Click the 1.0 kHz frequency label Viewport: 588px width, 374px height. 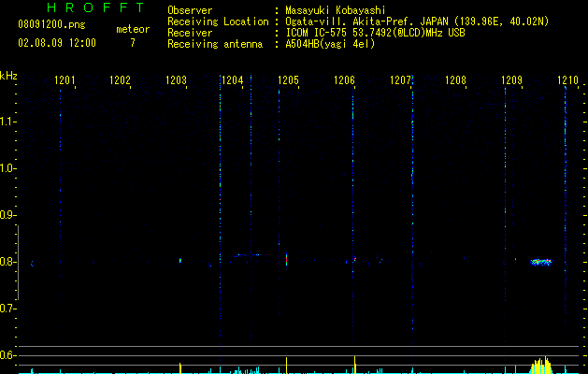7,168
